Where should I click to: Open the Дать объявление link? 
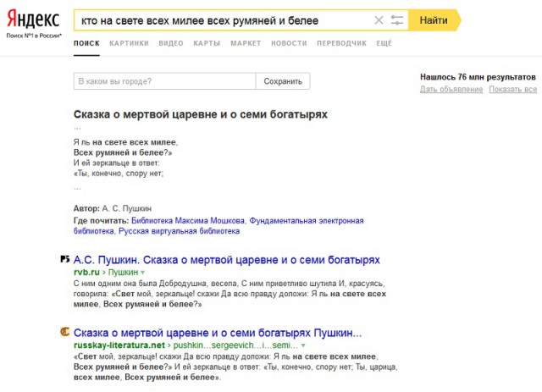click(x=451, y=90)
